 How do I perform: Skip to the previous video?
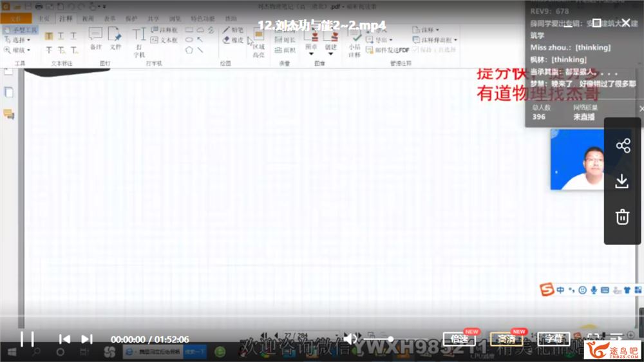[x=64, y=339]
